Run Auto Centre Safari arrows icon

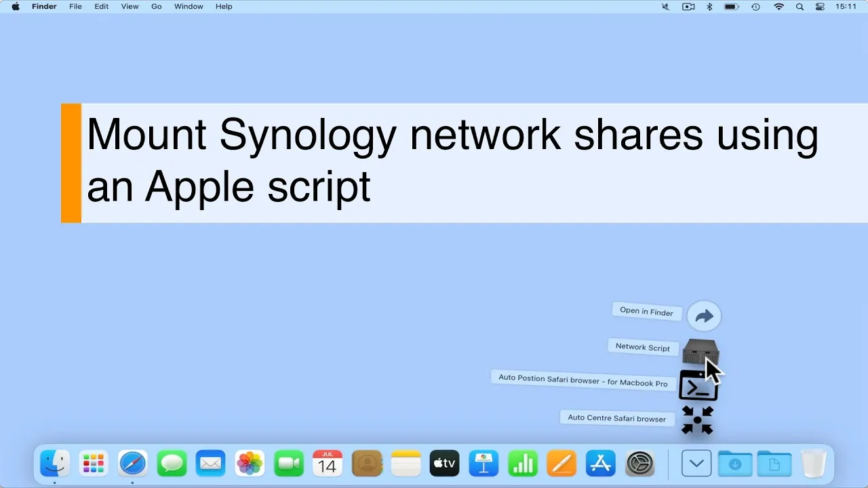[697, 420]
